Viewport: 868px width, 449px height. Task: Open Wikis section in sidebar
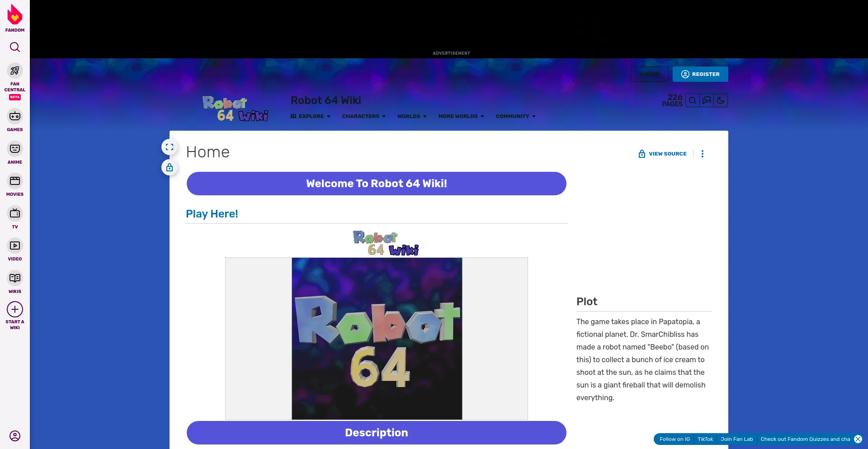(x=15, y=282)
